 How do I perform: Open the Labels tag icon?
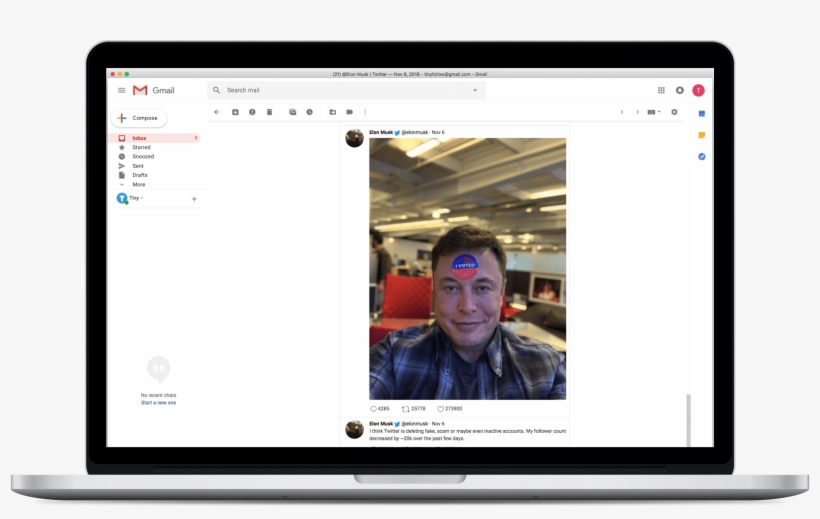click(x=349, y=112)
